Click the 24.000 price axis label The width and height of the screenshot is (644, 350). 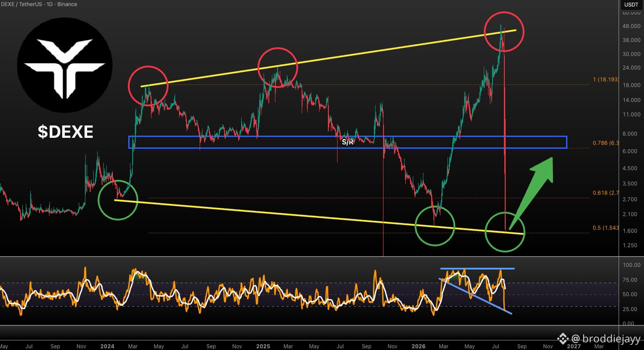click(631, 68)
